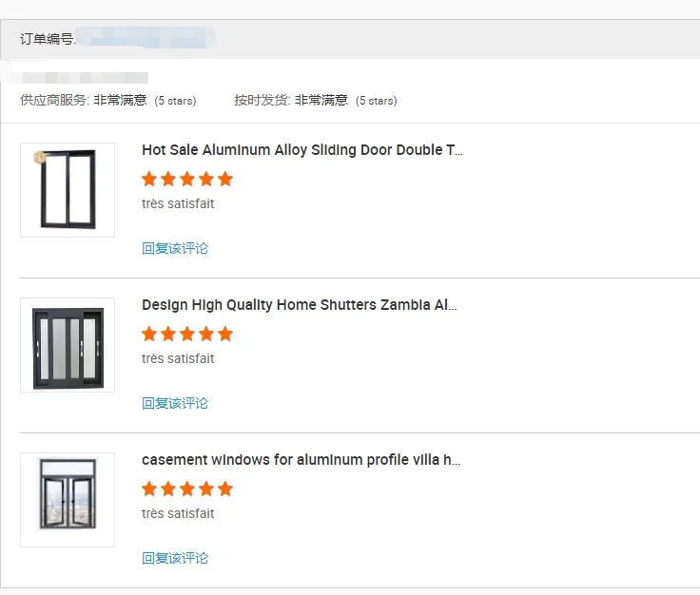Click the 按时发货 rating text

coord(291,100)
